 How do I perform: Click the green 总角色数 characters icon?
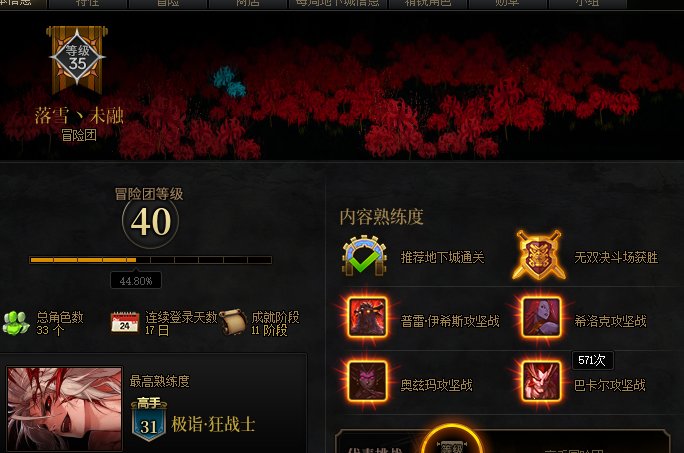click(16, 323)
